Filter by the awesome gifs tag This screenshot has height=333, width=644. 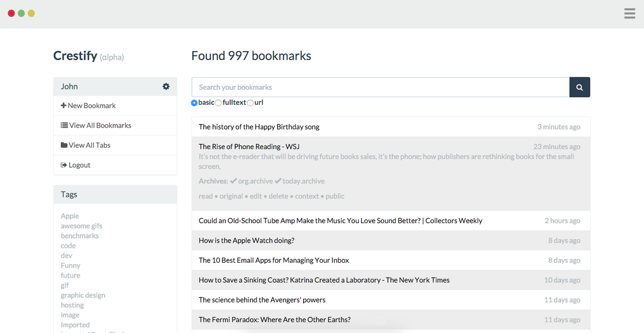pos(82,226)
